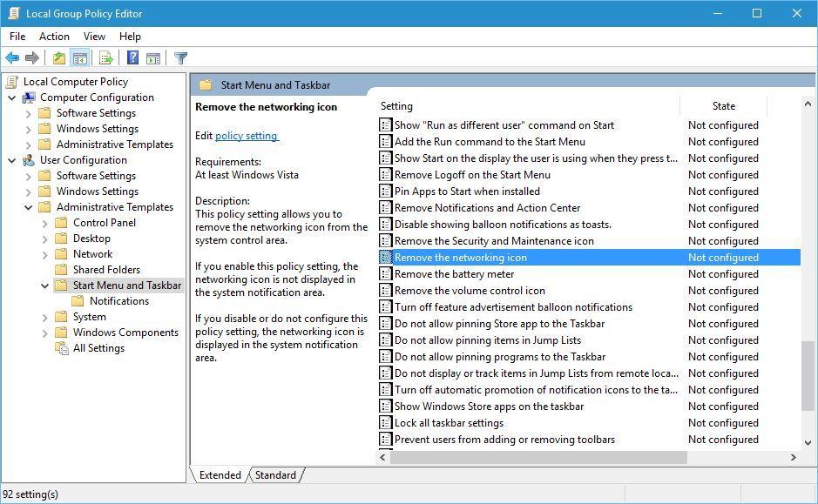Collapse the Start Menu and Taskbar node

click(x=45, y=286)
